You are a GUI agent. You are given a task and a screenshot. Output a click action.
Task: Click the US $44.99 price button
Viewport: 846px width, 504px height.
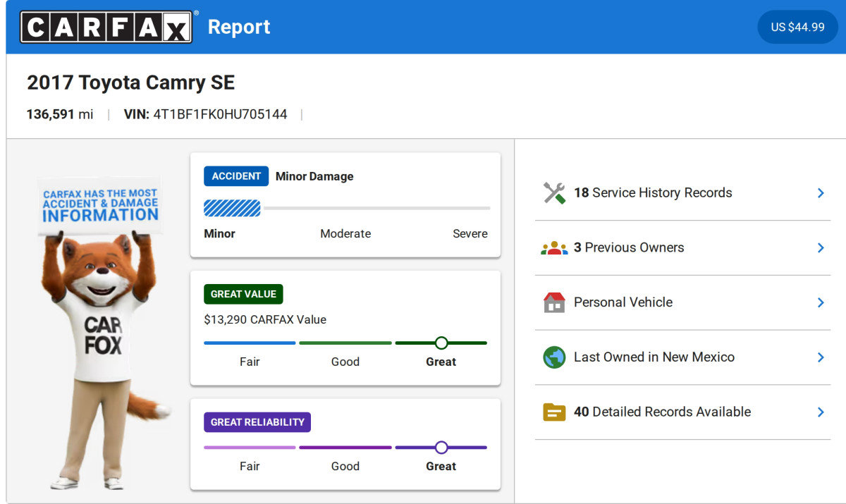point(797,27)
